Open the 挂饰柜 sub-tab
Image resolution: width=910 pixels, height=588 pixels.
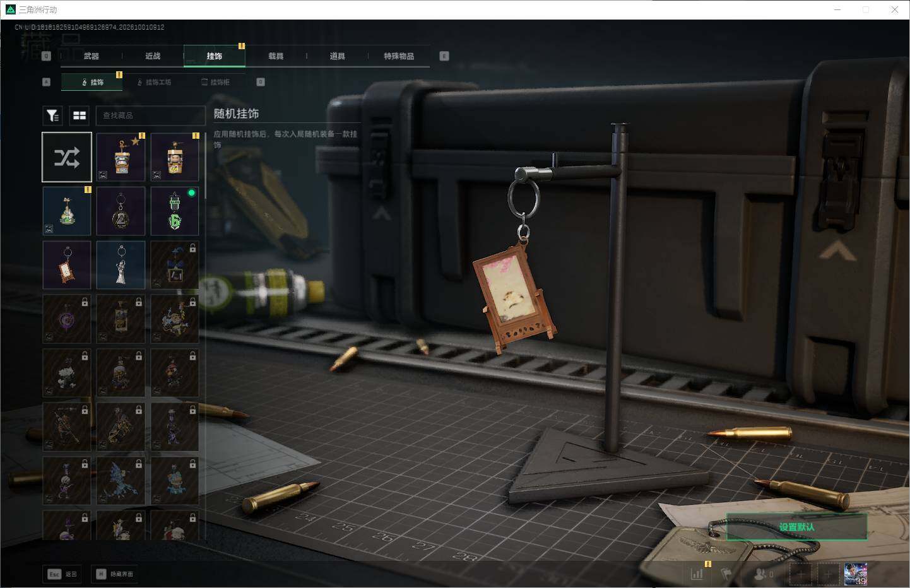(x=215, y=82)
